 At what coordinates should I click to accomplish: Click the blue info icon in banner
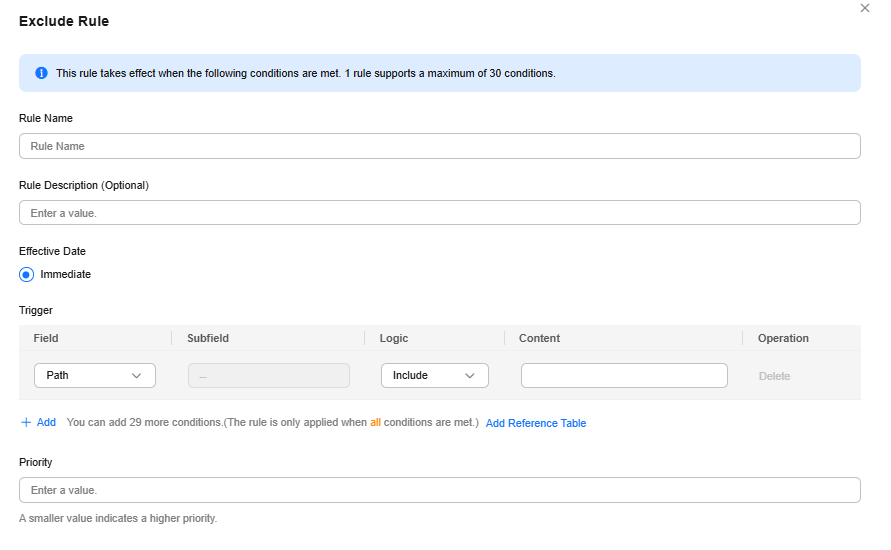tap(41, 73)
